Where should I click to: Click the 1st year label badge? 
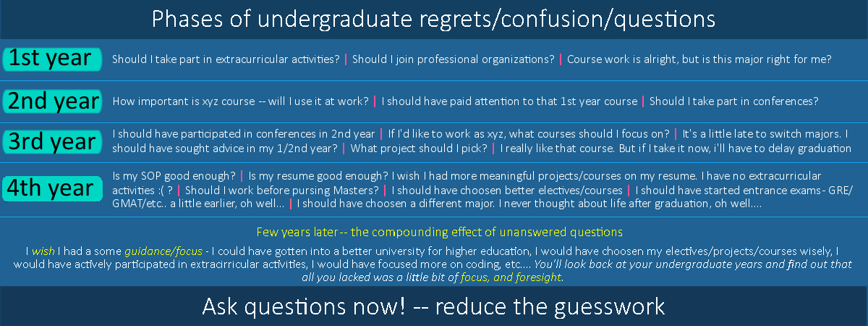tap(51, 59)
